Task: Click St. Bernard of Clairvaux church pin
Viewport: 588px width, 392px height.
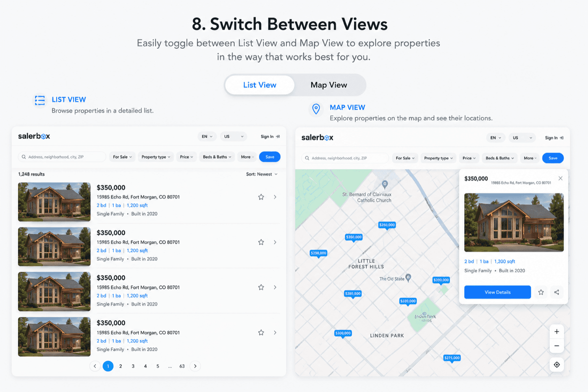Action: (385, 184)
